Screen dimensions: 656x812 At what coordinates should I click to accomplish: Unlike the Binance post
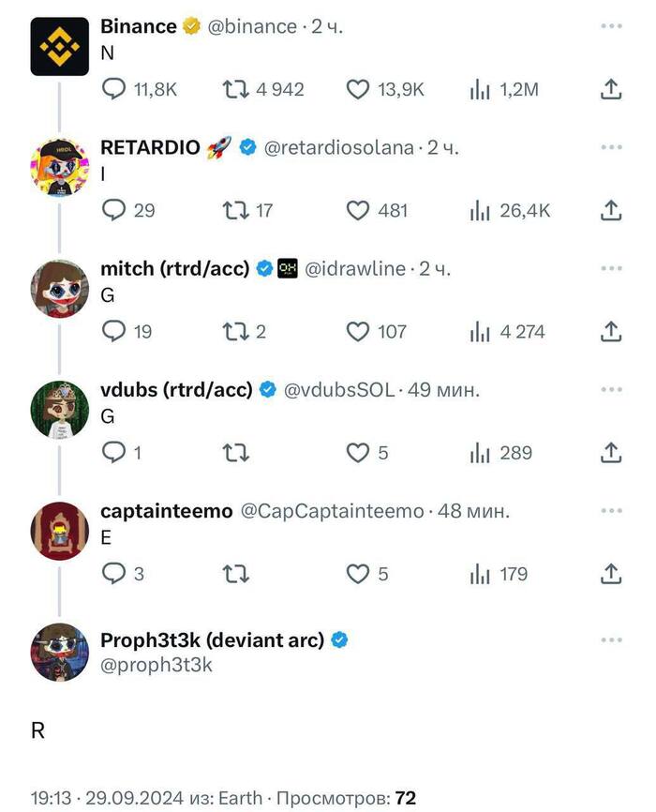click(356, 89)
